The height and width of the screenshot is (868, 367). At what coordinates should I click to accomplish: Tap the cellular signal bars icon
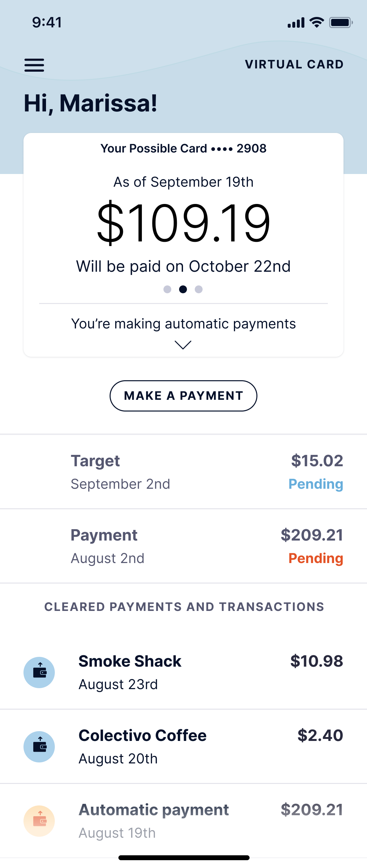pyautogui.click(x=296, y=22)
